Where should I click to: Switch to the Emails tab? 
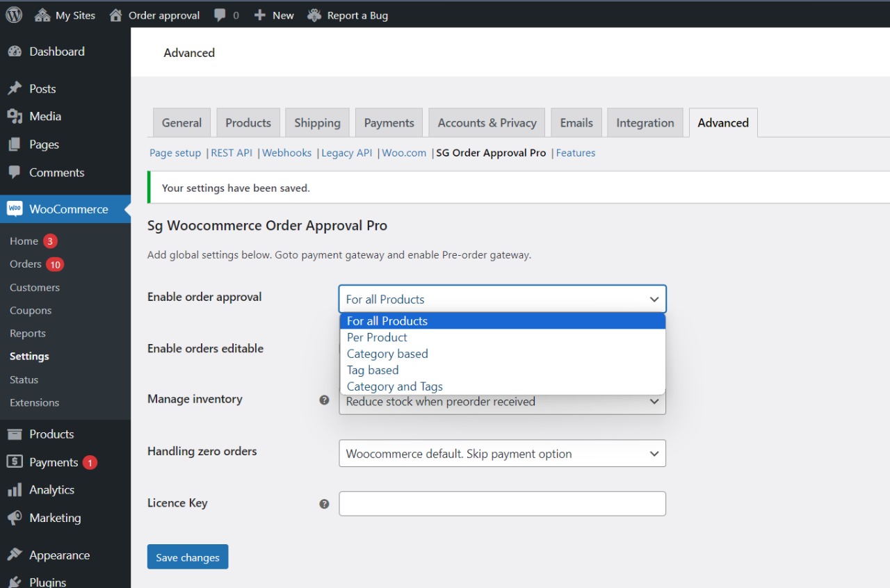coord(576,122)
